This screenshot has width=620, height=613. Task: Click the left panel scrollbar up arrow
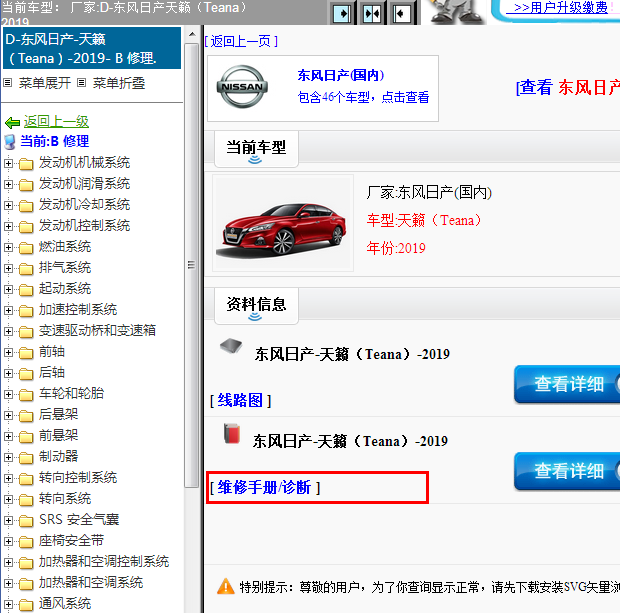192,34
